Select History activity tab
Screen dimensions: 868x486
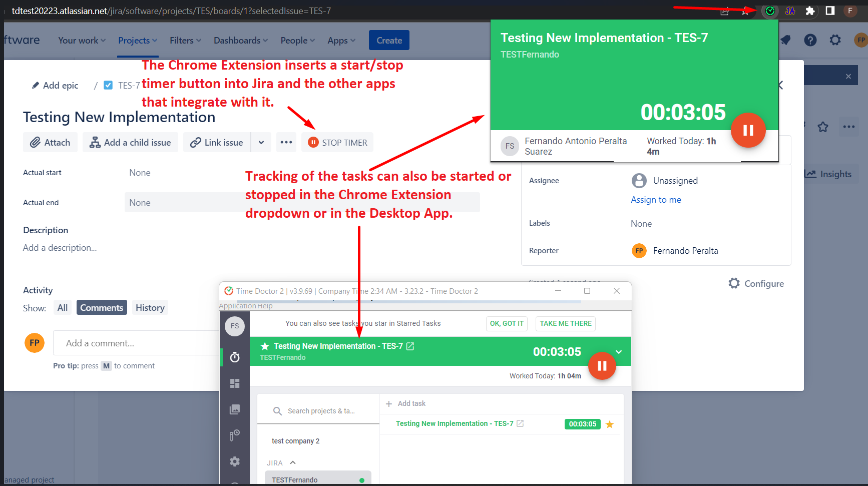pos(150,308)
